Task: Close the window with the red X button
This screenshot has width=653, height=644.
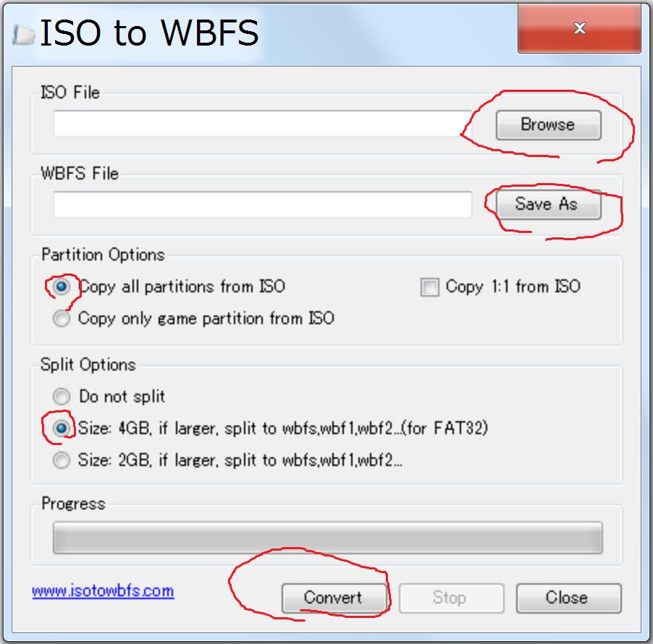Action: (579, 28)
